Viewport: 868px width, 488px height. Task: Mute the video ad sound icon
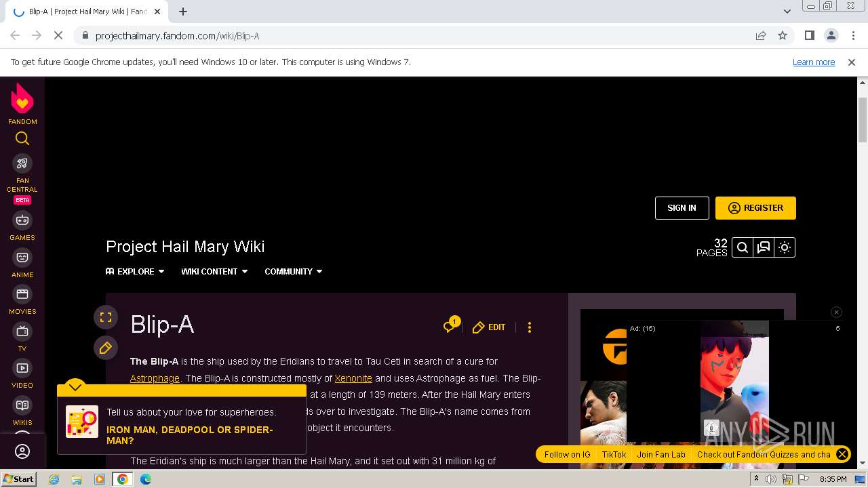pos(711,427)
